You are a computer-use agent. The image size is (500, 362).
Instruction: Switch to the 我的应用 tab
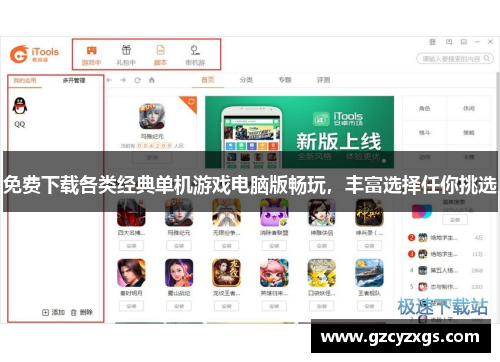coord(25,80)
